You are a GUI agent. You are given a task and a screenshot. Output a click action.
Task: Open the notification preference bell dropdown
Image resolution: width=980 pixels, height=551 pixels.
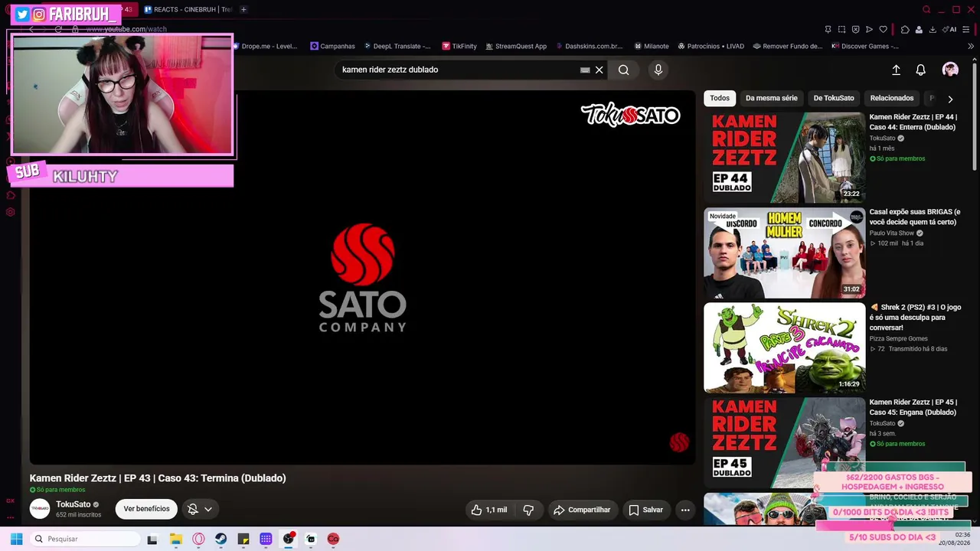pyautogui.click(x=200, y=509)
